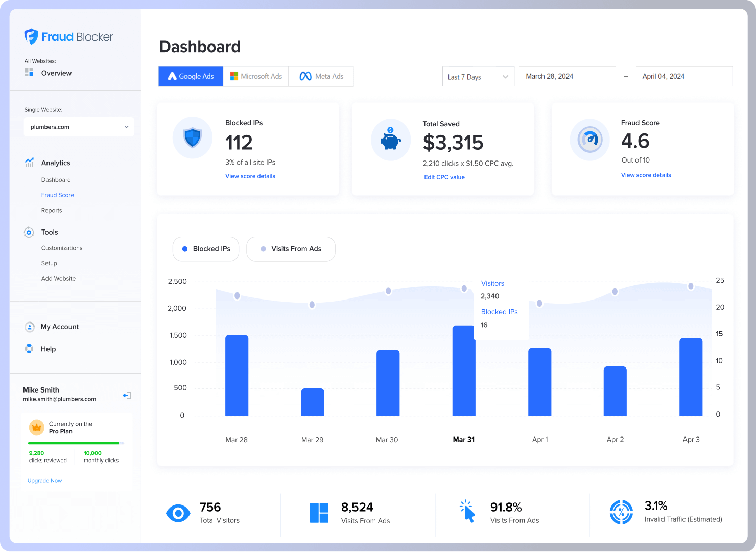Screen dimensions: 756x552
Task: Expand the March 28, 2024 date field
Action: [567, 76]
